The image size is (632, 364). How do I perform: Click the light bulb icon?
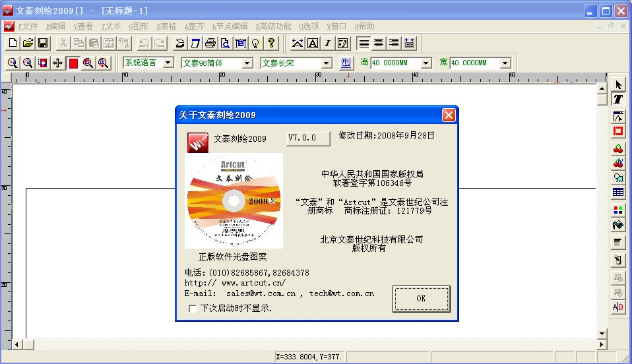(x=255, y=44)
